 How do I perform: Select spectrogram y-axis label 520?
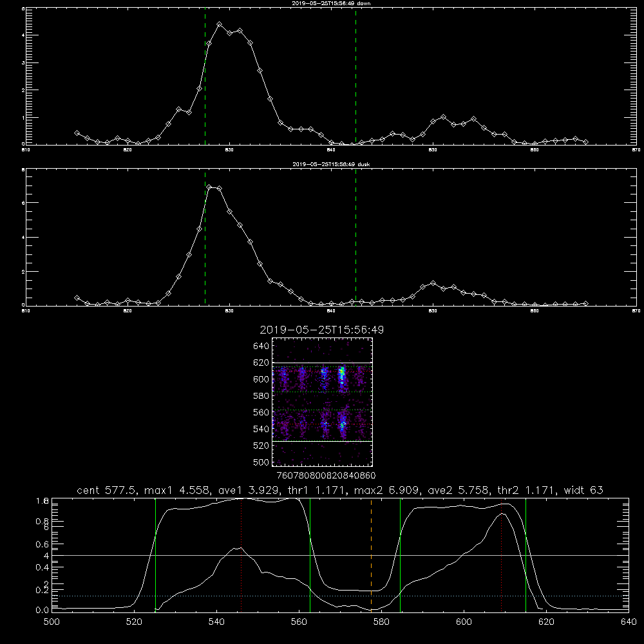click(261, 446)
